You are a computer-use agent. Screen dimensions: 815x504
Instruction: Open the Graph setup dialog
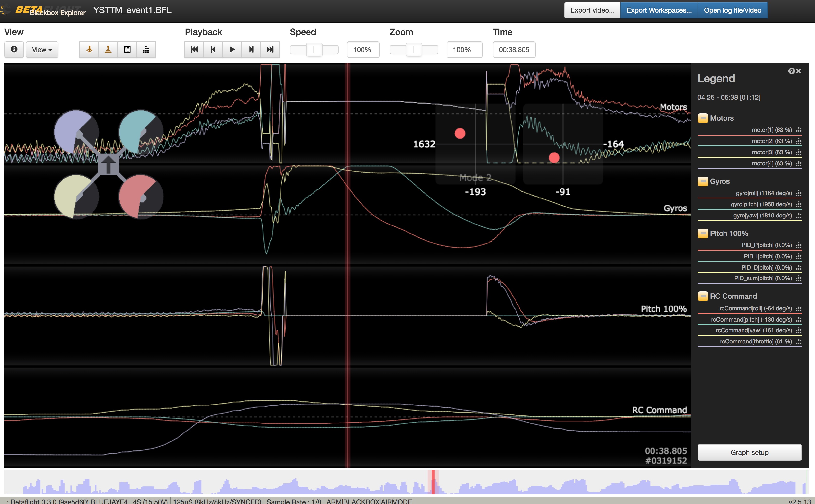pos(749,452)
